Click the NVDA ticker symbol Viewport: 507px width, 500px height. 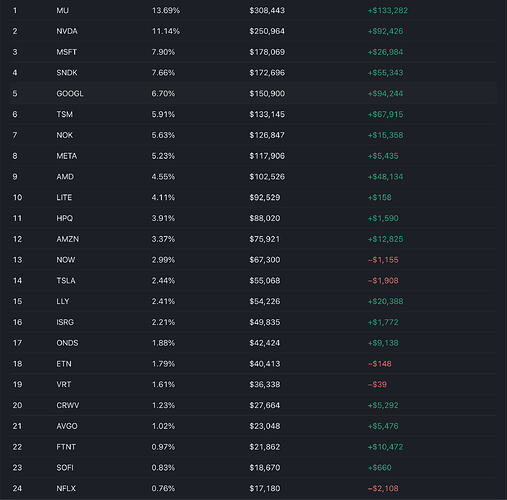(x=67, y=31)
